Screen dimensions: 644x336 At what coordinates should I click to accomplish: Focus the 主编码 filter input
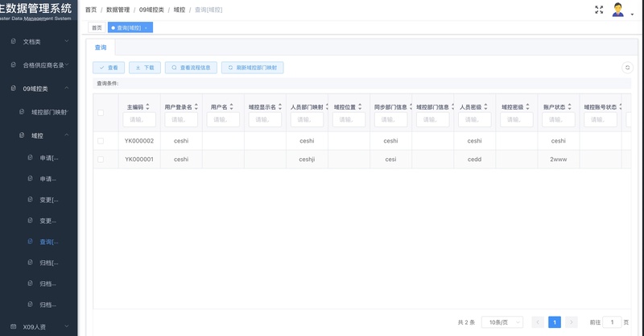tap(139, 119)
